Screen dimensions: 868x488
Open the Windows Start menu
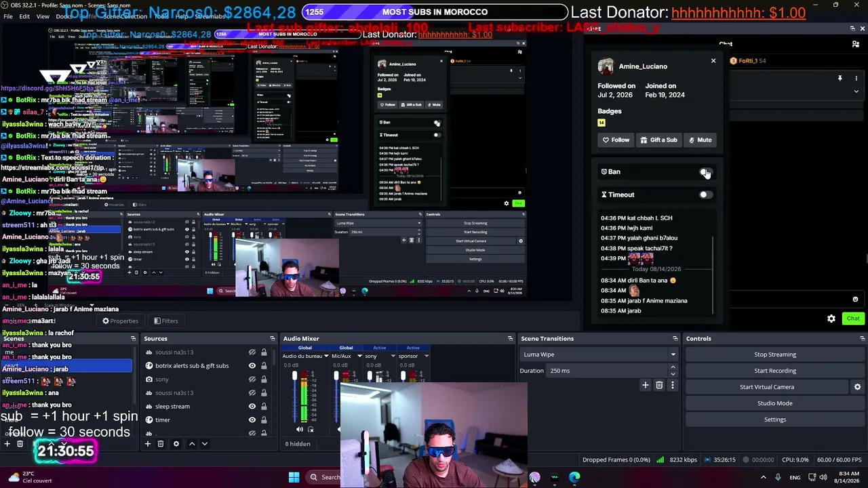click(294, 477)
